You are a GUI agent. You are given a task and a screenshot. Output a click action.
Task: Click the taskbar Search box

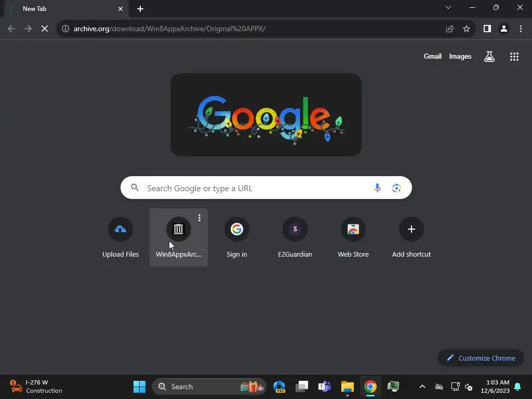tap(209, 387)
